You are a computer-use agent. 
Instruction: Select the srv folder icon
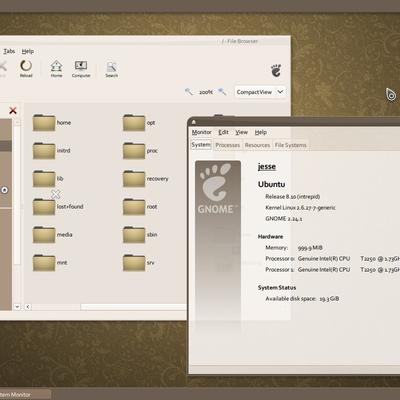[x=134, y=263]
